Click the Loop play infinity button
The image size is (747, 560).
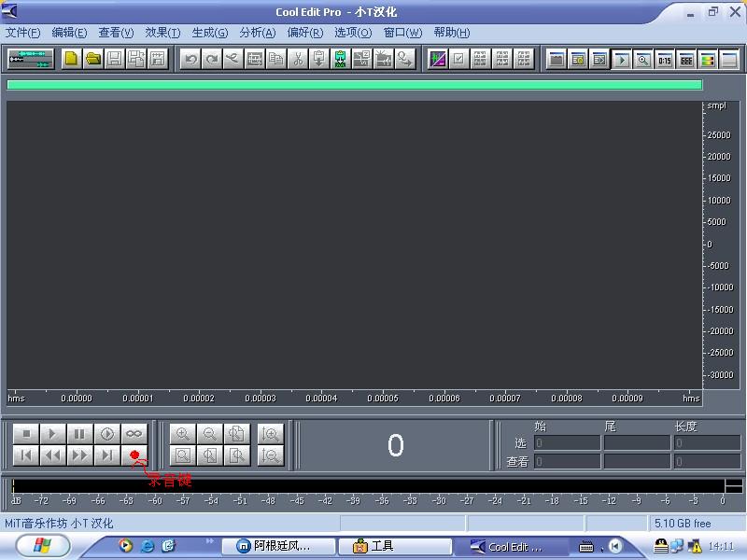click(x=134, y=434)
